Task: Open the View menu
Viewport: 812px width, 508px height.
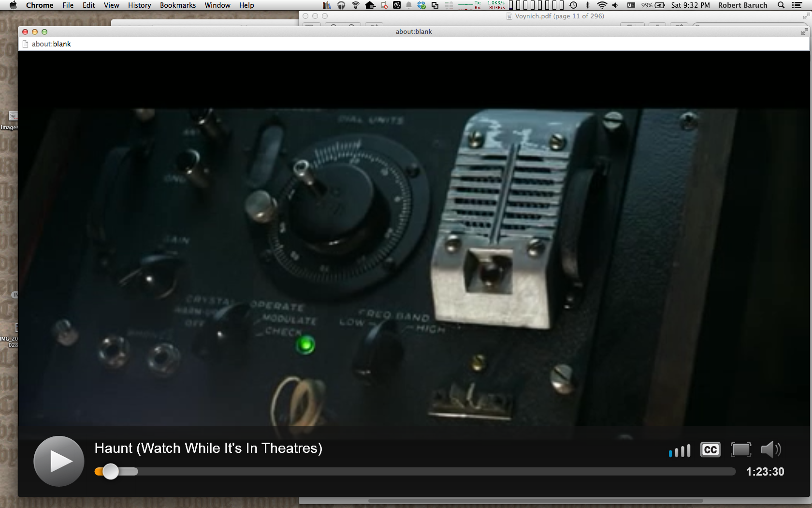Action: (x=111, y=5)
